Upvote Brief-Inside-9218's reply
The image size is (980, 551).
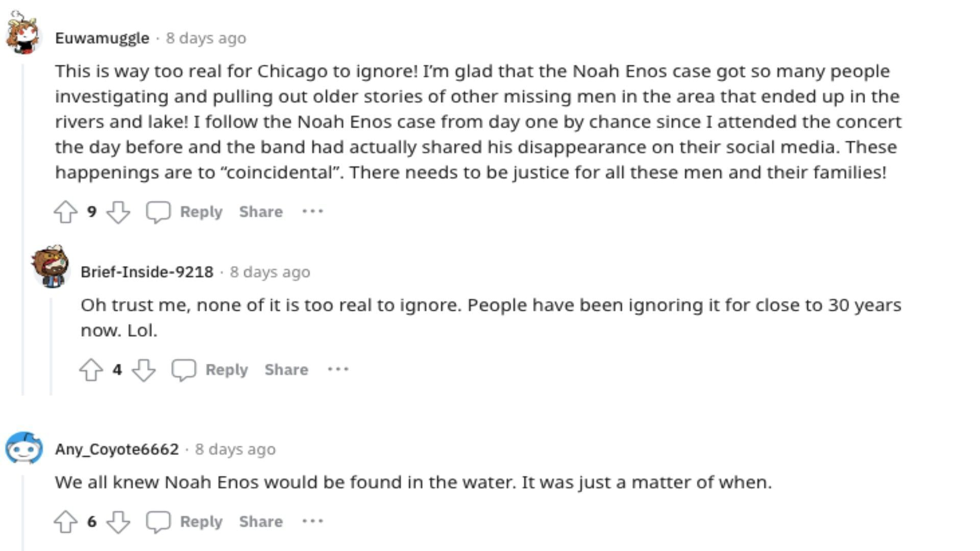[x=91, y=370]
